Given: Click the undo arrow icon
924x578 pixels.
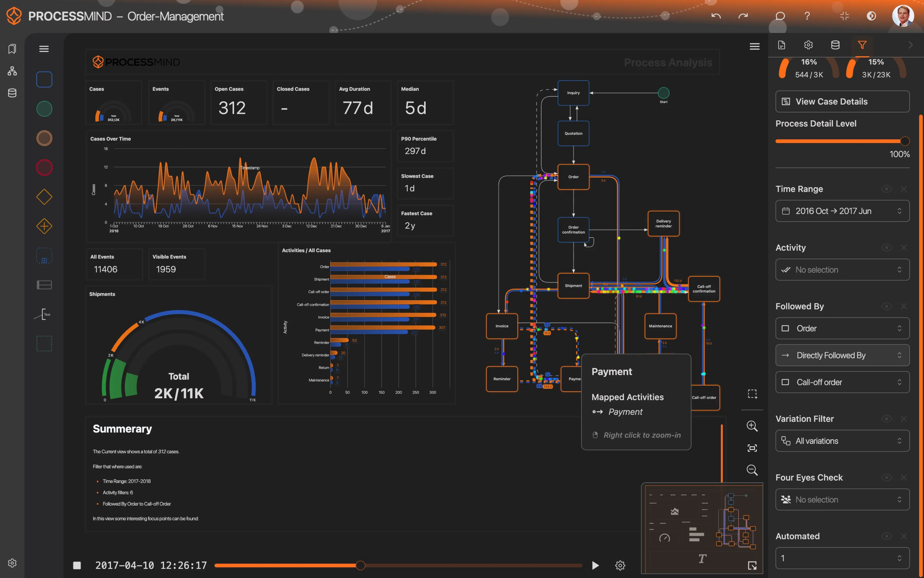Looking at the screenshot, I should pyautogui.click(x=716, y=16).
